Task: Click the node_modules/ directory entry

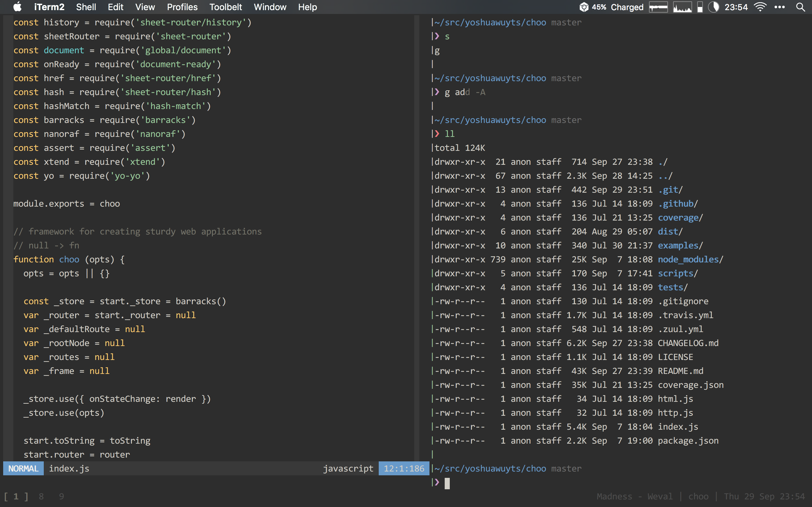Action: click(x=690, y=259)
